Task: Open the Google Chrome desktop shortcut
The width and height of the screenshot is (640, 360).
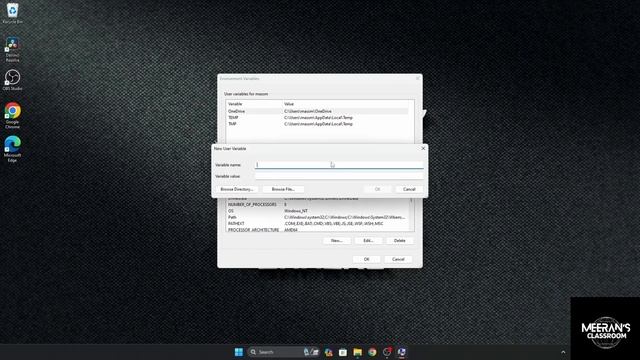Action: point(12,116)
